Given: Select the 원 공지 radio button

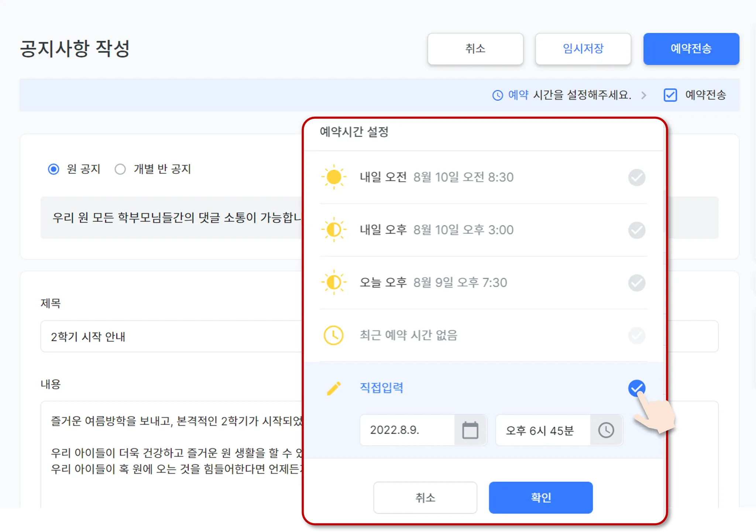Looking at the screenshot, I should point(54,169).
